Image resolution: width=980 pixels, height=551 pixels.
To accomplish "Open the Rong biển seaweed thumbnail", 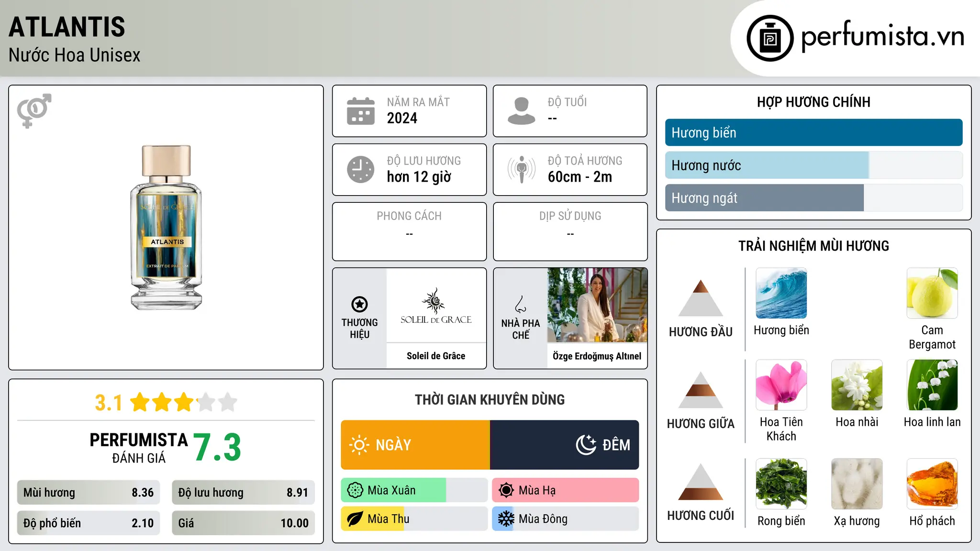I will [x=781, y=484].
